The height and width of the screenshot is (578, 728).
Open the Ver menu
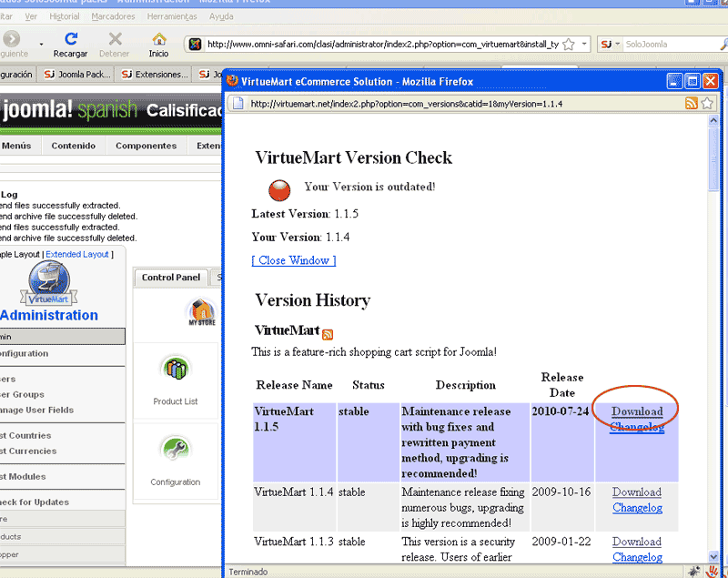point(31,16)
